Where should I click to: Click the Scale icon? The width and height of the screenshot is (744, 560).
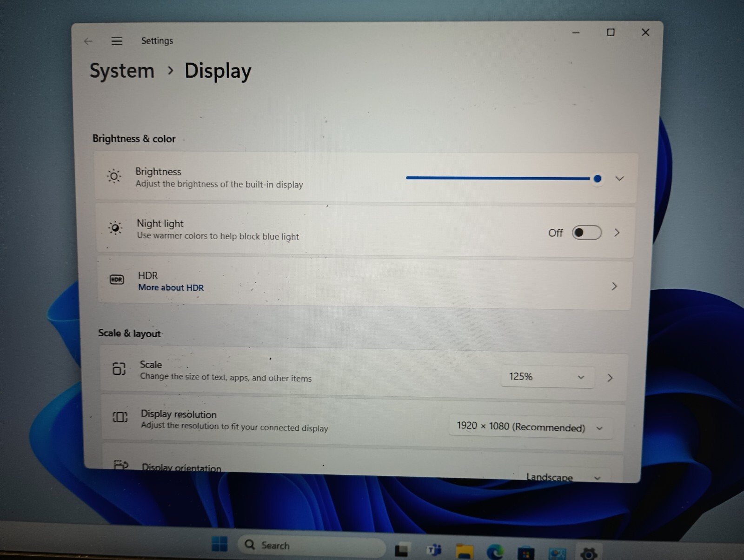(x=119, y=369)
